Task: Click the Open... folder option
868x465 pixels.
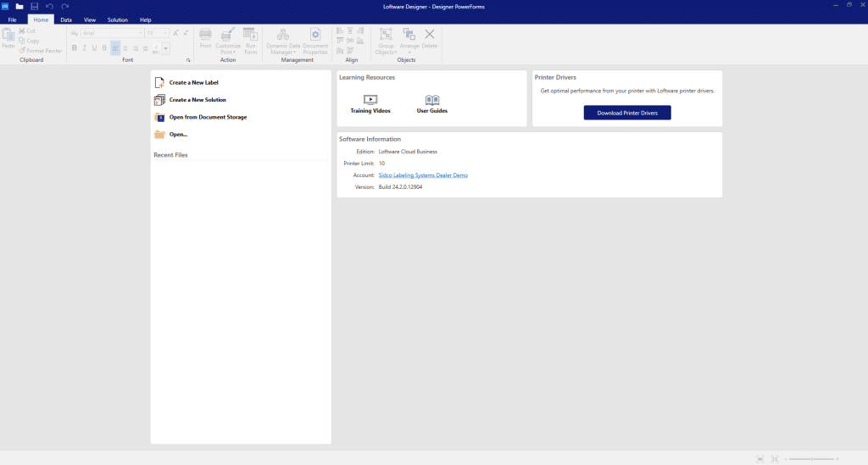Action: [x=171, y=135]
